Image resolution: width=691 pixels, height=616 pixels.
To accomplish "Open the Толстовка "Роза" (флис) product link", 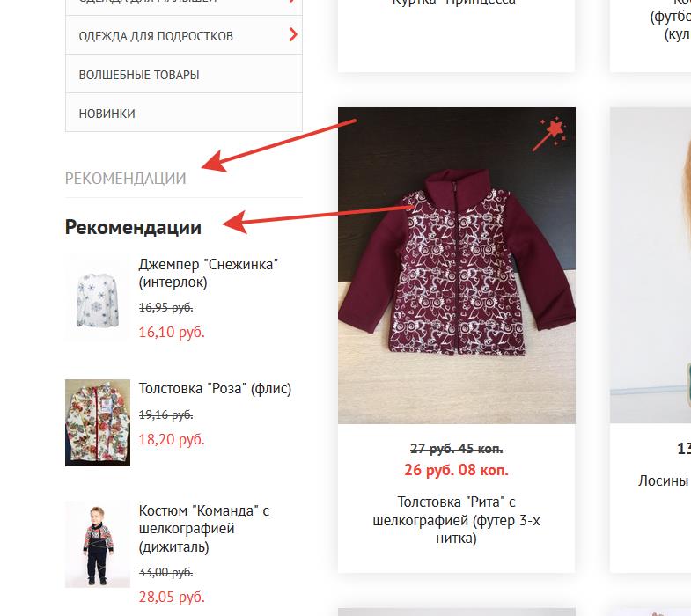I will (x=215, y=388).
